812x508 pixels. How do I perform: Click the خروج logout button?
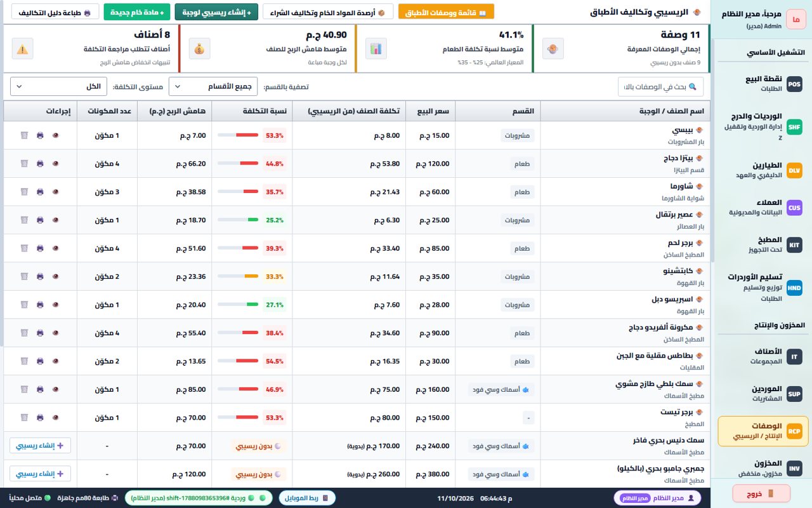(761, 493)
